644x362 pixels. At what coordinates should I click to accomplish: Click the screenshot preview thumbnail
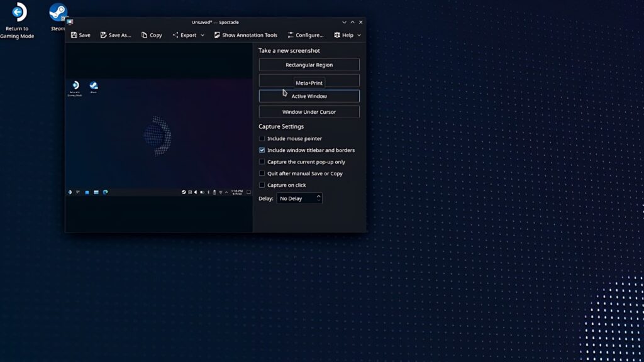tap(158, 138)
